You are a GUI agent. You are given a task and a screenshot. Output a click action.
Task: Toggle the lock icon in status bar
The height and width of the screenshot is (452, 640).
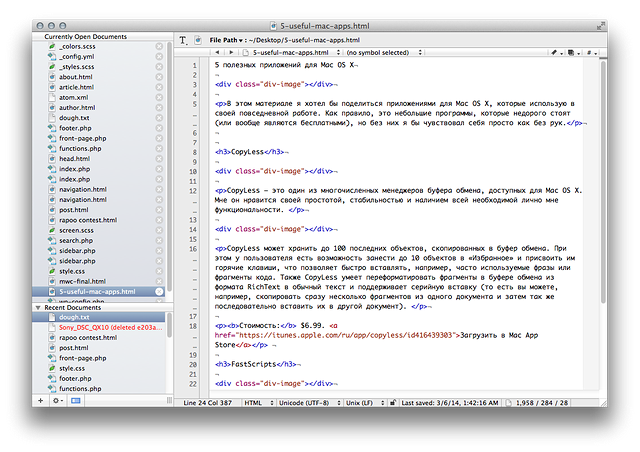tap(393, 403)
